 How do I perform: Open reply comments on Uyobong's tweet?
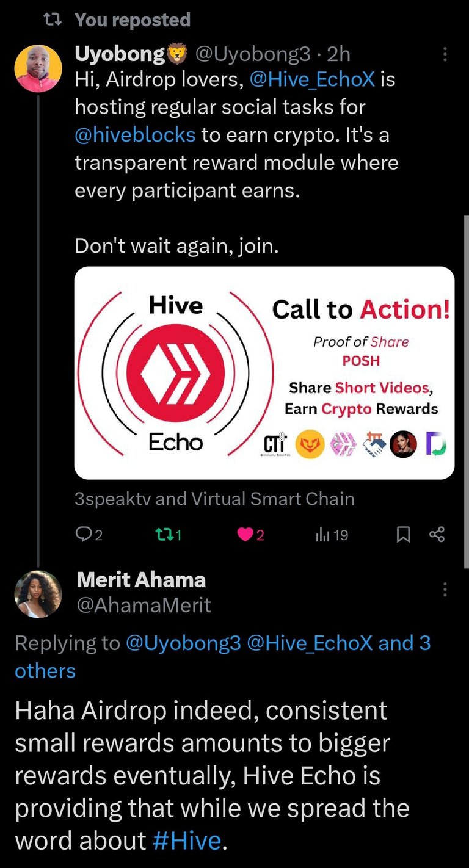89,535
